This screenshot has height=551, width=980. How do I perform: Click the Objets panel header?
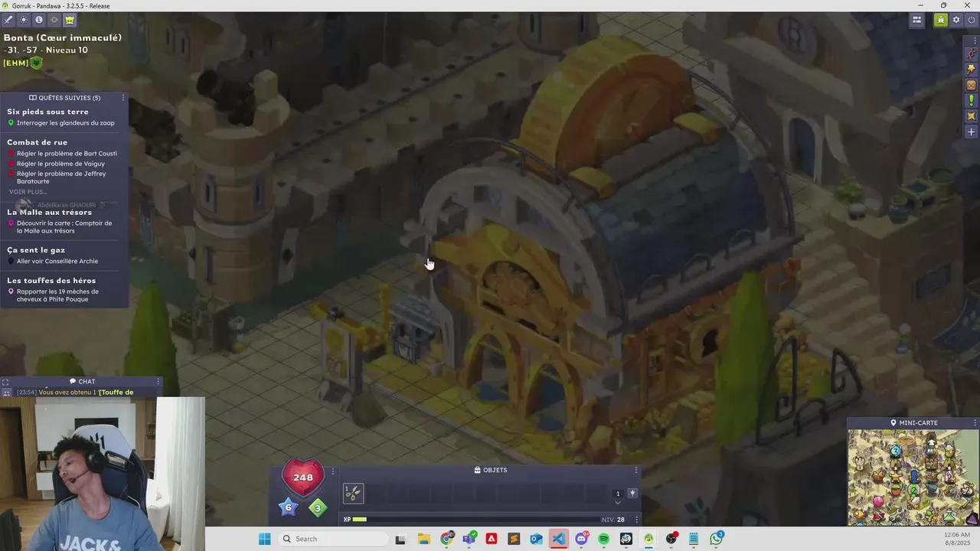coord(490,470)
